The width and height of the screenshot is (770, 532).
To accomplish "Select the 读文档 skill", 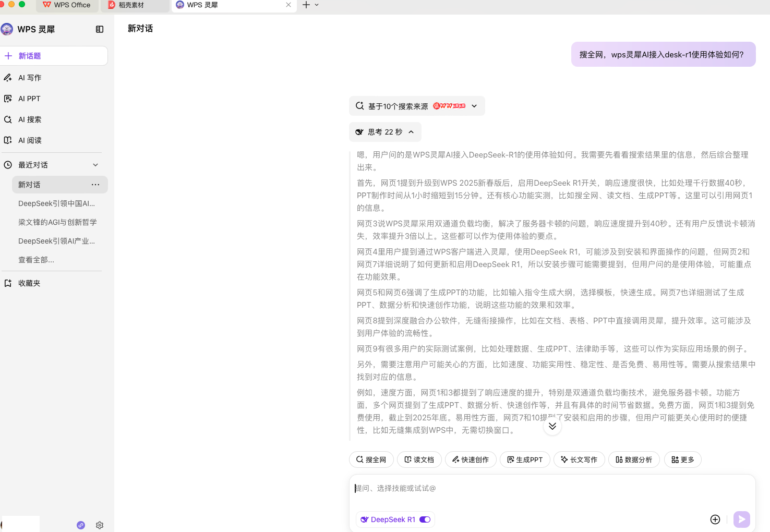I will (419, 460).
